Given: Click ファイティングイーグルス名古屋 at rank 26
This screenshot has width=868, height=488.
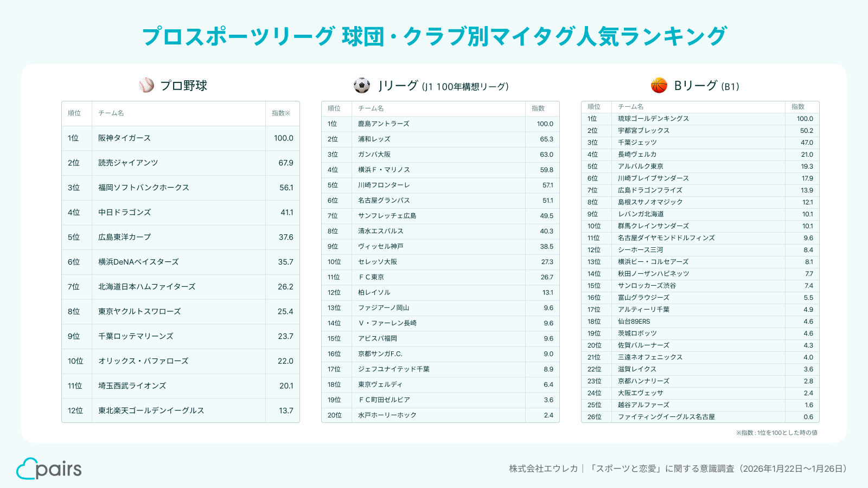Looking at the screenshot, I should point(666,417).
